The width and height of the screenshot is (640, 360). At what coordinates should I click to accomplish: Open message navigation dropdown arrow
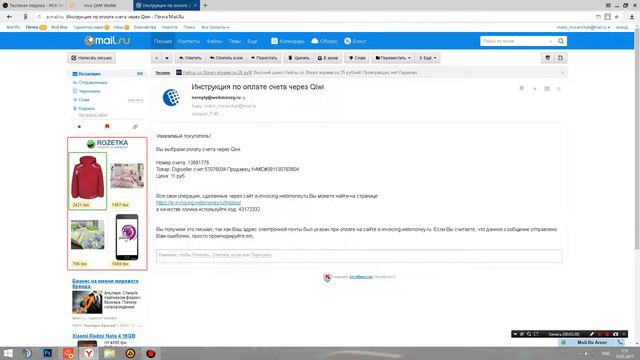pos(167,58)
